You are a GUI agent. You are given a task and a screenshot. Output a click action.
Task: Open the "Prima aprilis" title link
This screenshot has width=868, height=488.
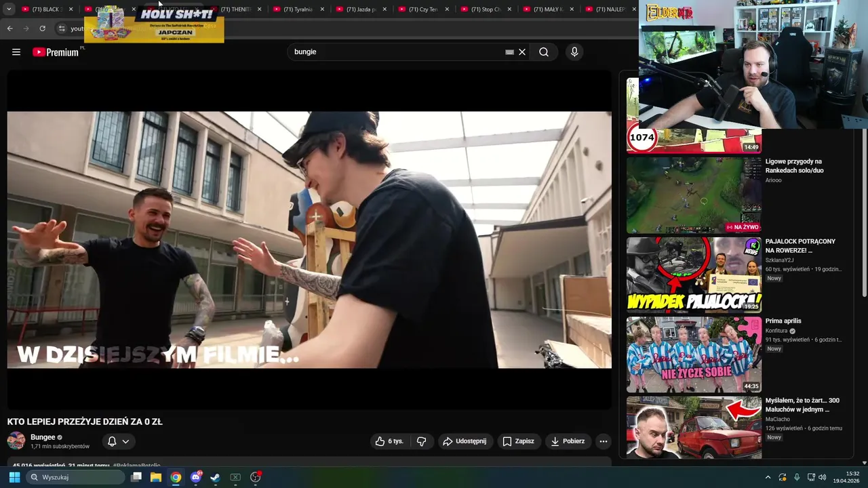(x=783, y=321)
